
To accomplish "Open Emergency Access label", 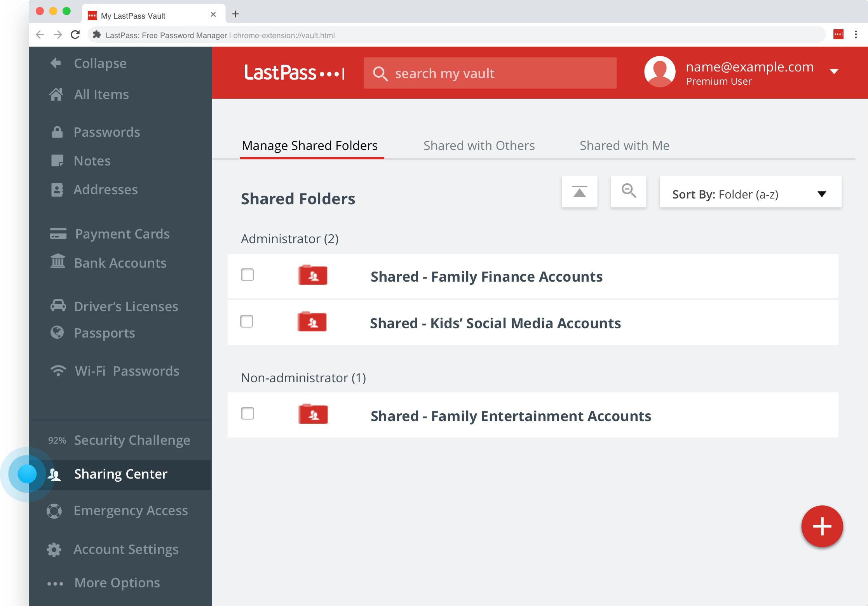I will (131, 511).
